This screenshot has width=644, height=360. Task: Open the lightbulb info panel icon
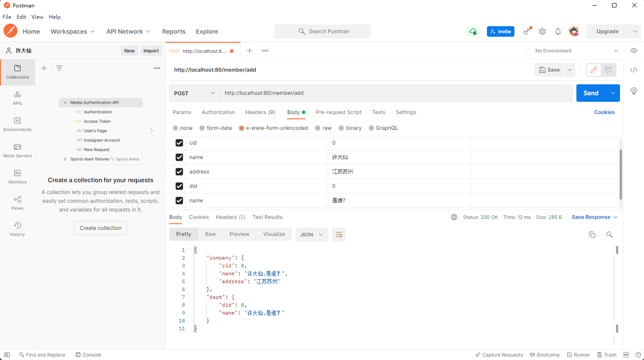[634, 91]
